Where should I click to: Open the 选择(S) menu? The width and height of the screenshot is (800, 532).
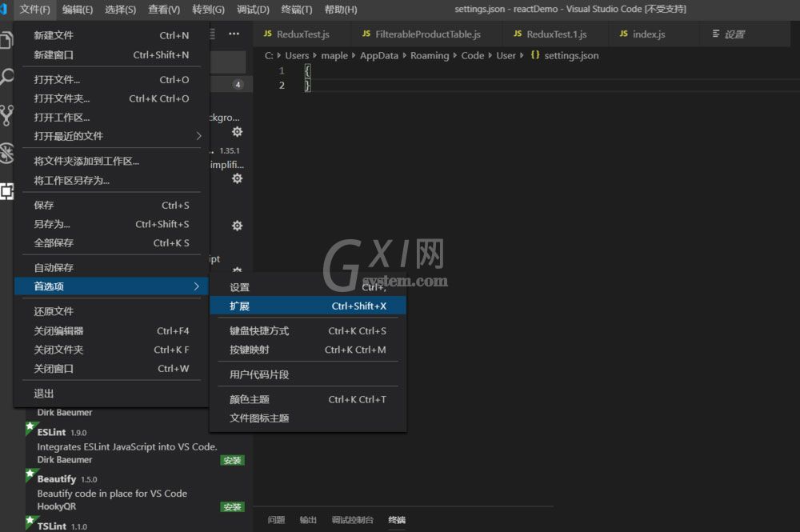(x=121, y=9)
